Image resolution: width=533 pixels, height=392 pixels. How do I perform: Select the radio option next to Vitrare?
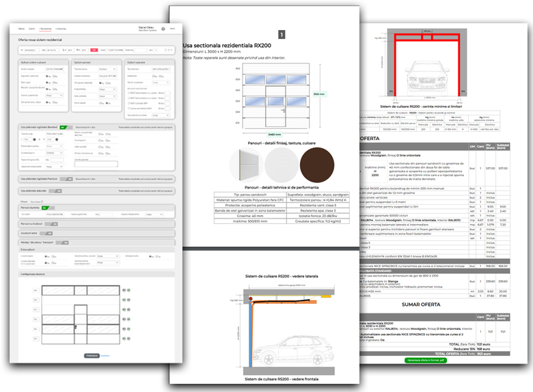point(42,201)
